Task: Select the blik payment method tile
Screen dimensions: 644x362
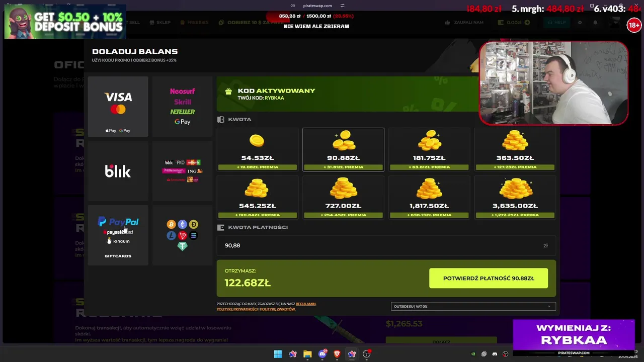Action: [118, 171]
